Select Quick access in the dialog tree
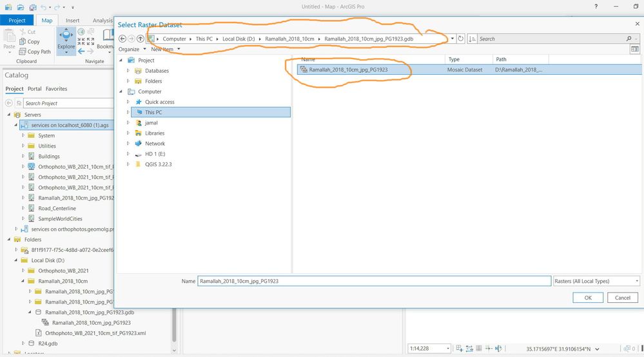Screen dimensions: 644x357 click(x=159, y=102)
